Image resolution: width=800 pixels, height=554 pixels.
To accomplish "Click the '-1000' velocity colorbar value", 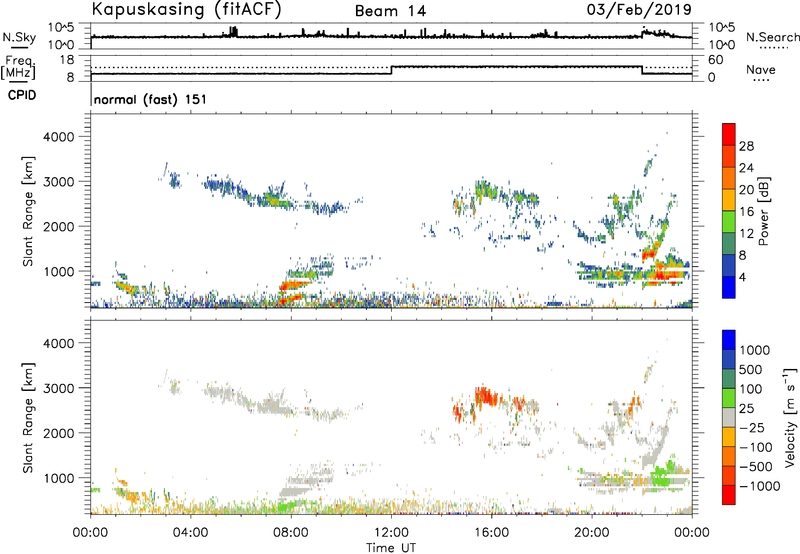I will tap(759, 486).
